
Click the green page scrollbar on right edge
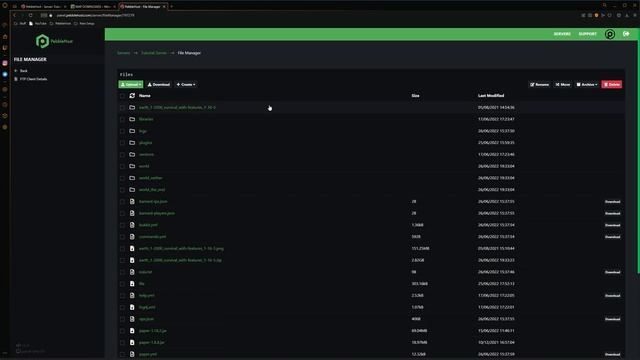point(638,151)
